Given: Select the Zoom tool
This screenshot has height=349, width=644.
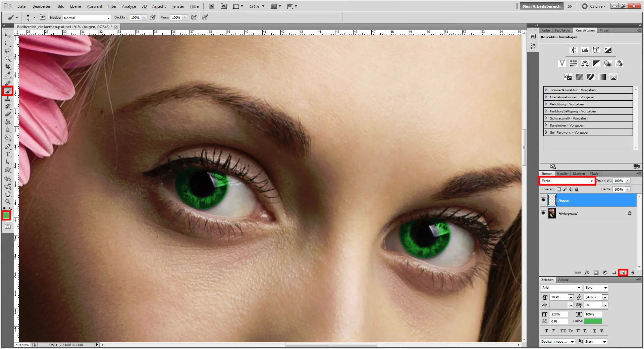Looking at the screenshot, I should (x=7, y=202).
